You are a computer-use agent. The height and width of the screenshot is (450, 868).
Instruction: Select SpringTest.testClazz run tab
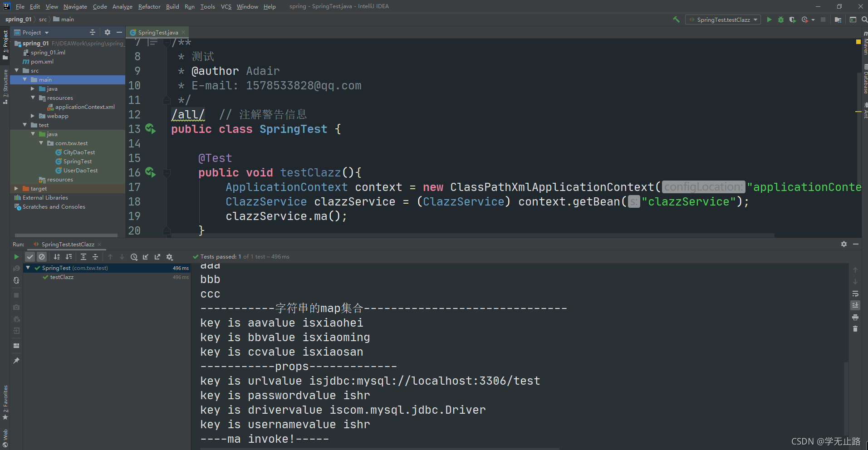(68, 244)
